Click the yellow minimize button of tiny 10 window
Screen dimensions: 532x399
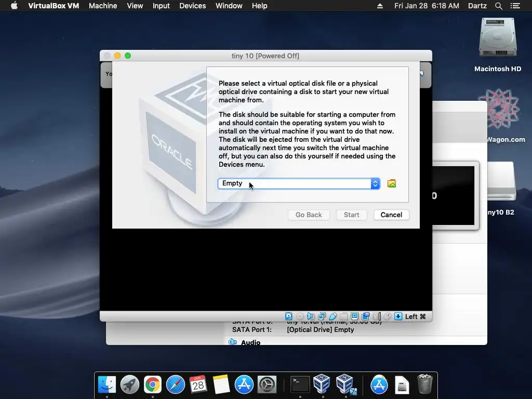pos(117,56)
